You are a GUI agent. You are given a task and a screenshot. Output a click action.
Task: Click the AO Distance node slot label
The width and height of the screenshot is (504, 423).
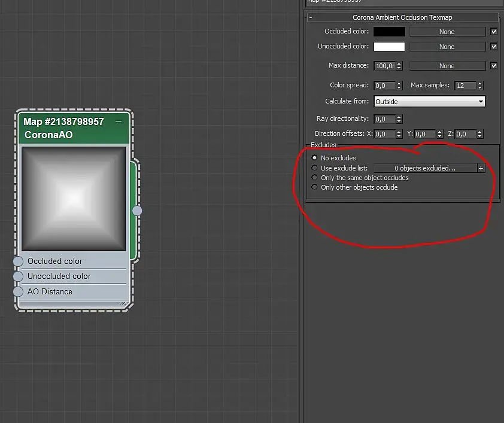[x=50, y=291]
